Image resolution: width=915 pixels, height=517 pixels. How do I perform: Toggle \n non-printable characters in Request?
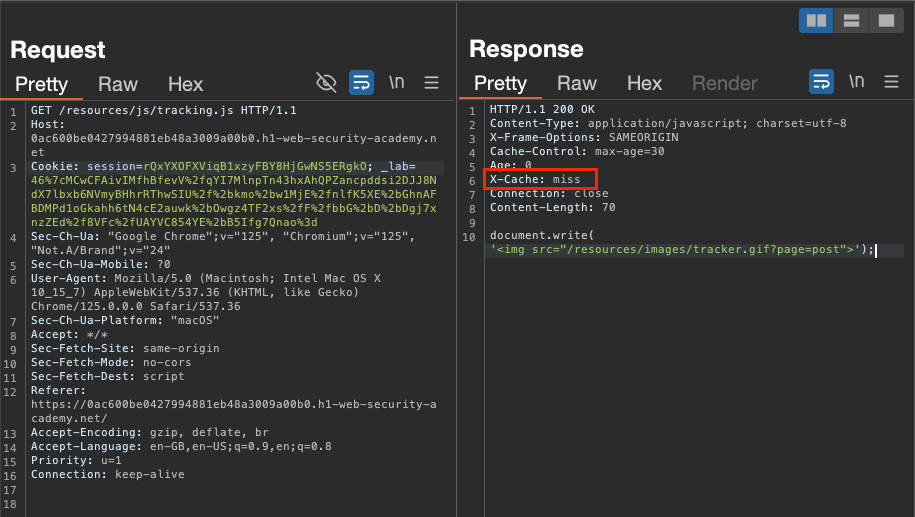396,83
